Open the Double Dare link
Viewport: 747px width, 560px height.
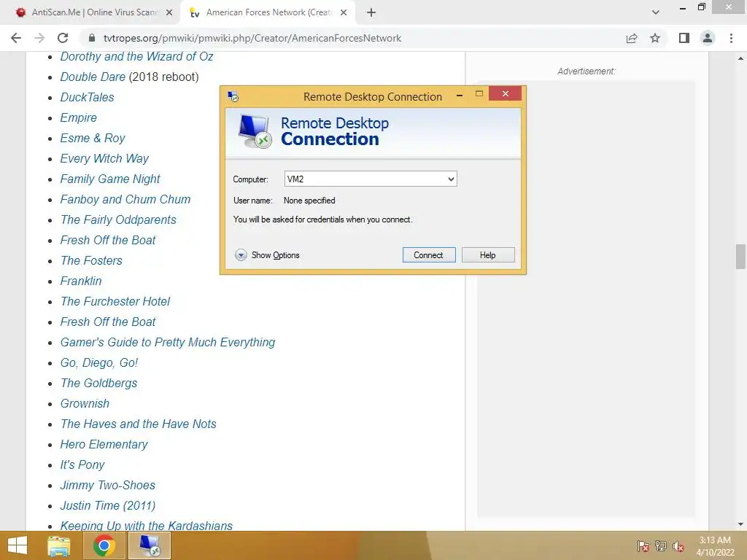(x=93, y=77)
